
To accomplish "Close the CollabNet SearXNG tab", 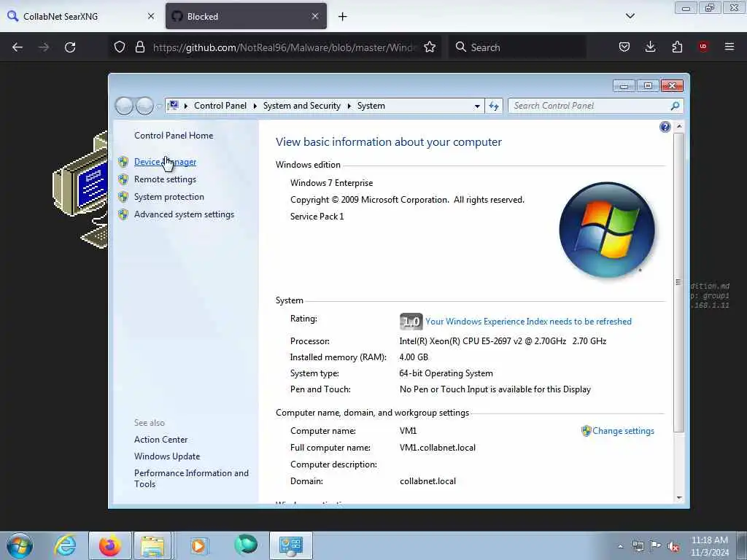I will [x=150, y=16].
